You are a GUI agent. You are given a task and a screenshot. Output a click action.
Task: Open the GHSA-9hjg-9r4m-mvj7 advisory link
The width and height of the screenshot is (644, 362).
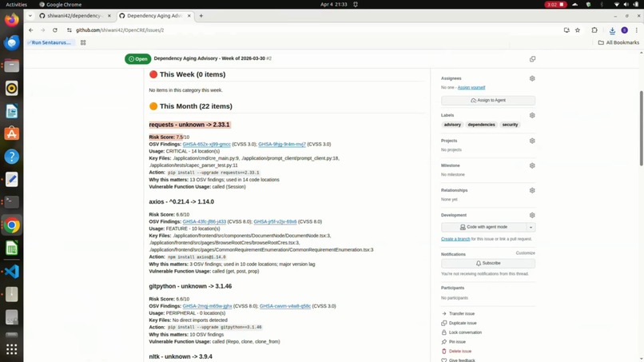282,144
